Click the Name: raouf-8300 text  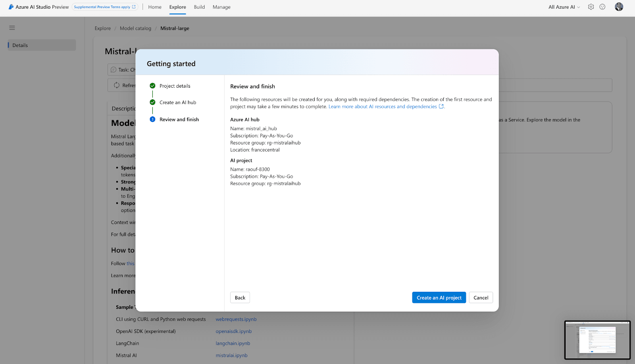(250, 169)
